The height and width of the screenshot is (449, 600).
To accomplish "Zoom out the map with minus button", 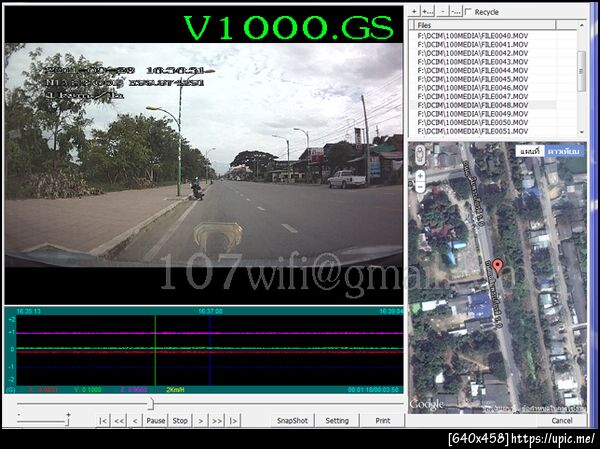I will click(x=420, y=187).
